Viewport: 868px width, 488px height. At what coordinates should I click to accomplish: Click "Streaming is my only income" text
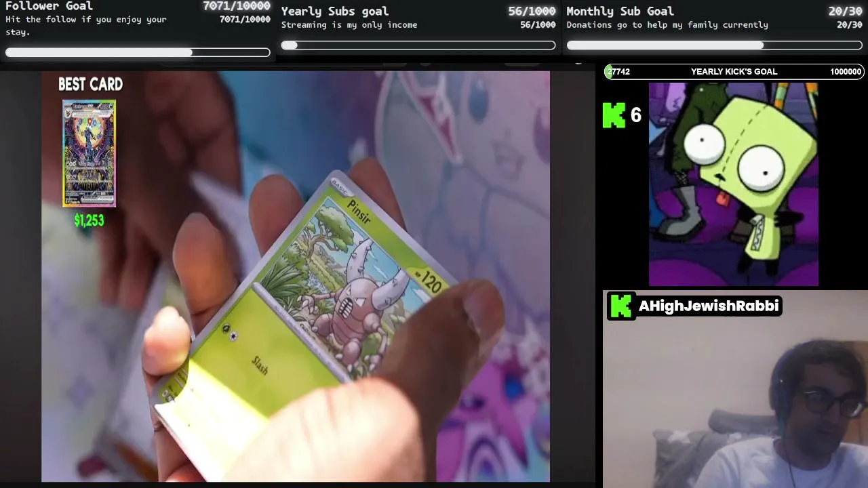pyautogui.click(x=349, y=25)
